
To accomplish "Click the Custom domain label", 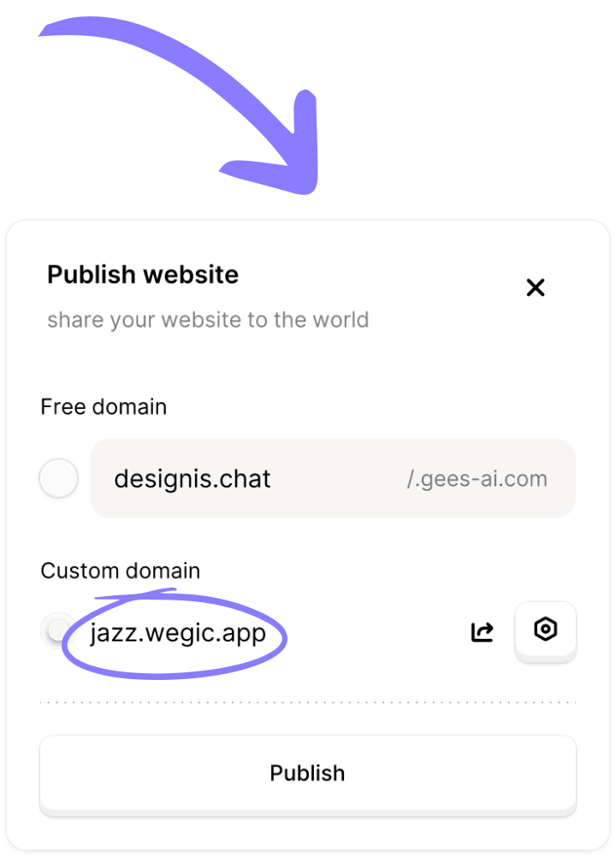I will tap(121, 570).
